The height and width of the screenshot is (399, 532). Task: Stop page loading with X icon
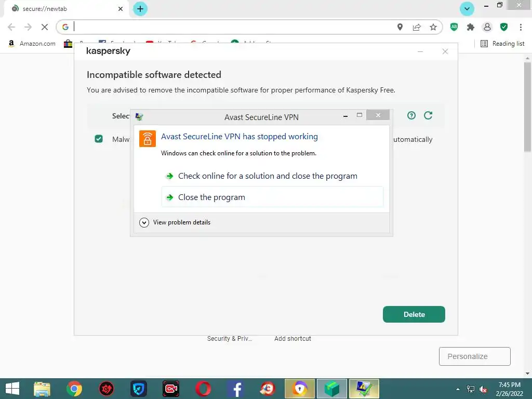(x=45, y=27)
